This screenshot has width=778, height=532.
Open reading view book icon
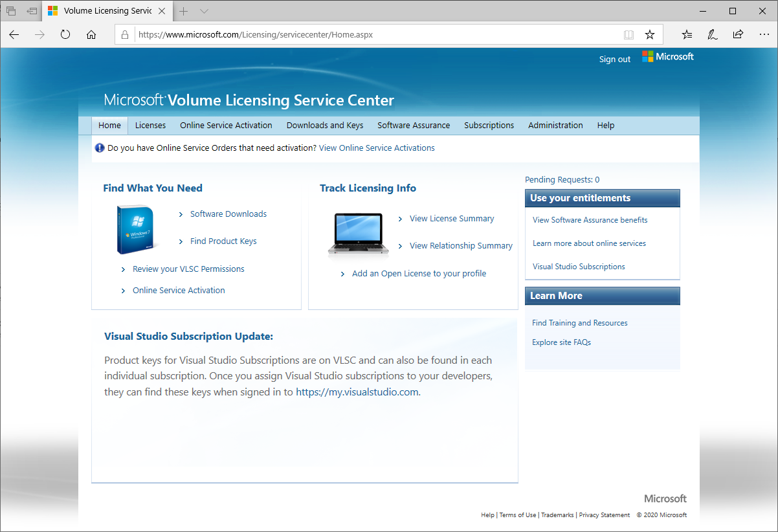[628, 35]
